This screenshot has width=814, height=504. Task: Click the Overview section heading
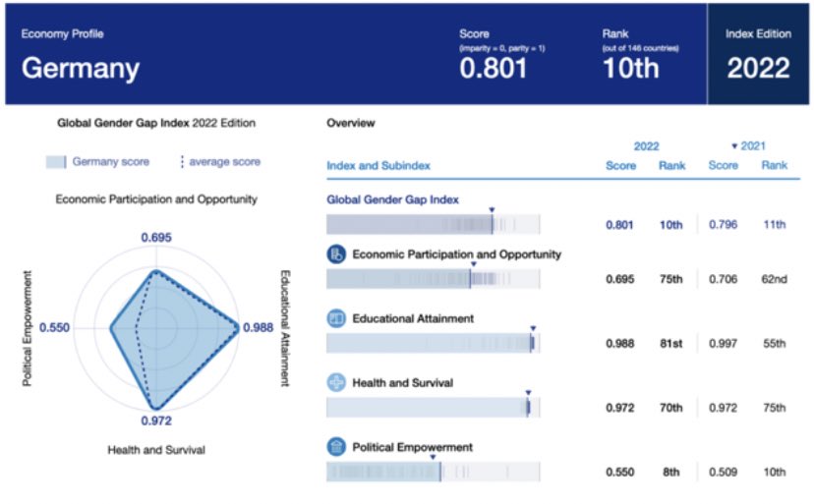coord(350,123)
